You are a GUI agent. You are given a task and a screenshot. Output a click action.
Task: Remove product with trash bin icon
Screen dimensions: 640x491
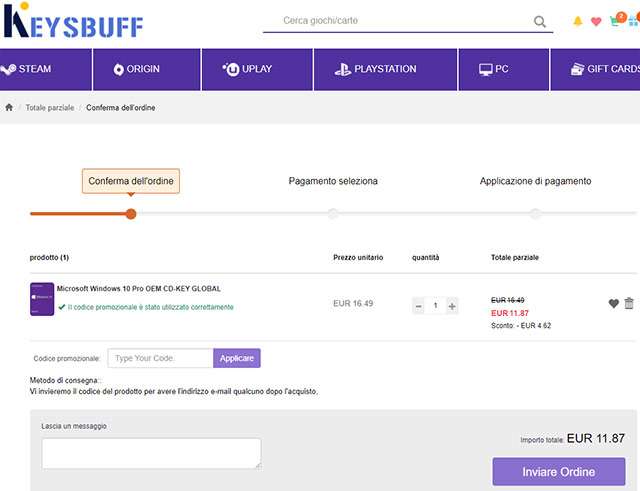629,304
